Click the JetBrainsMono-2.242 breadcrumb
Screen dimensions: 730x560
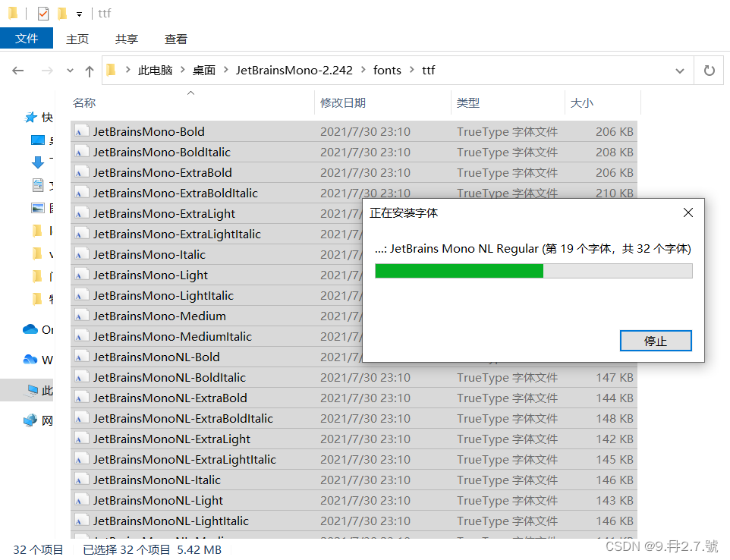294,71
